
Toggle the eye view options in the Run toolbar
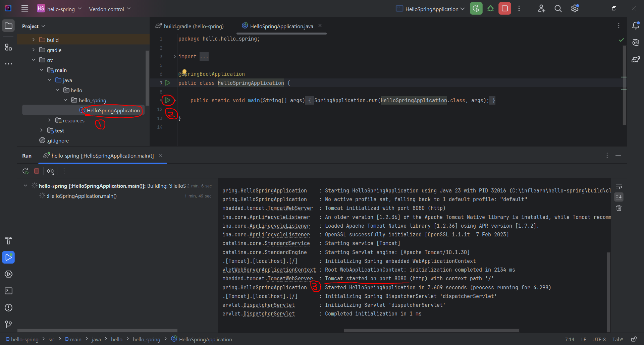50,171
